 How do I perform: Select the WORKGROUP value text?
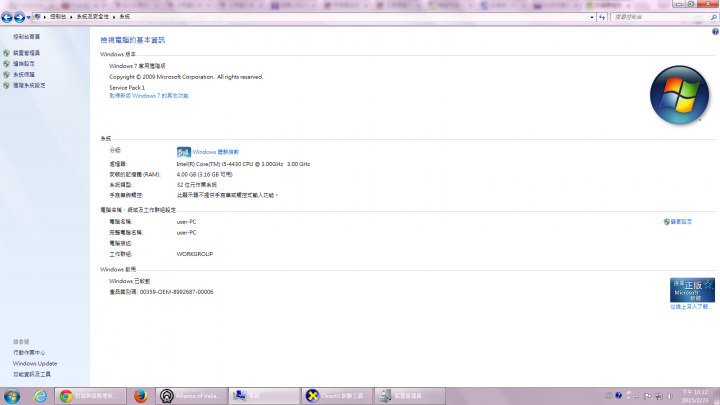pos(195,254)
